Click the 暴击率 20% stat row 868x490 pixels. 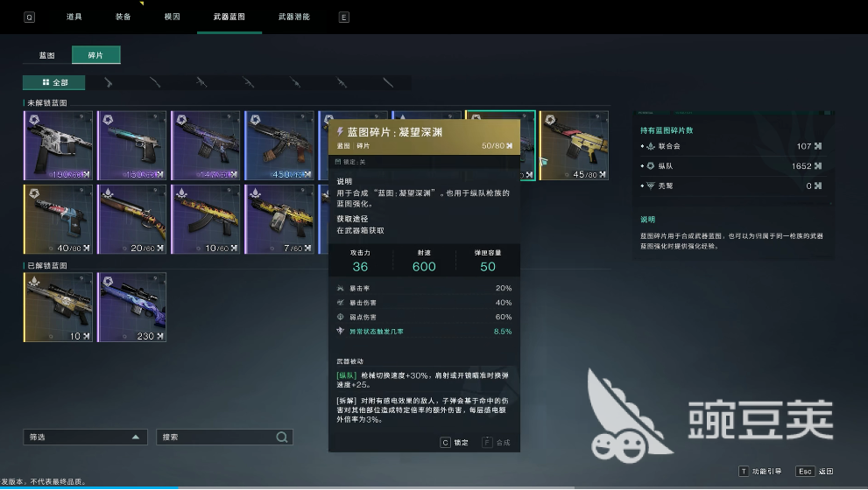424,288
